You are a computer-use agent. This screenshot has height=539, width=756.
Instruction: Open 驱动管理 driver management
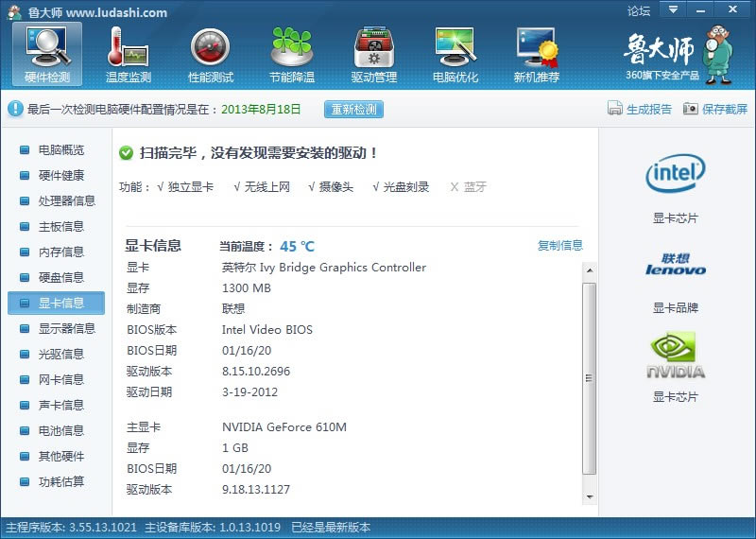373,55
